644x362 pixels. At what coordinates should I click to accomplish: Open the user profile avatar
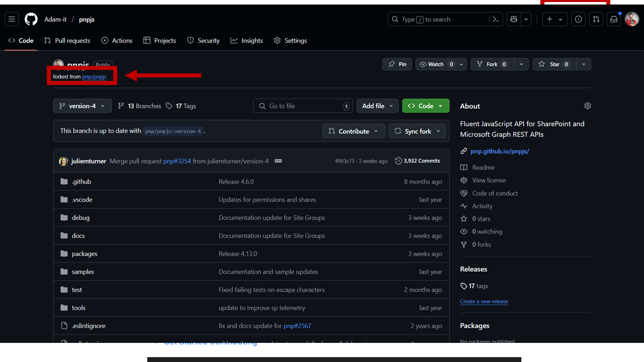point(632,20)
